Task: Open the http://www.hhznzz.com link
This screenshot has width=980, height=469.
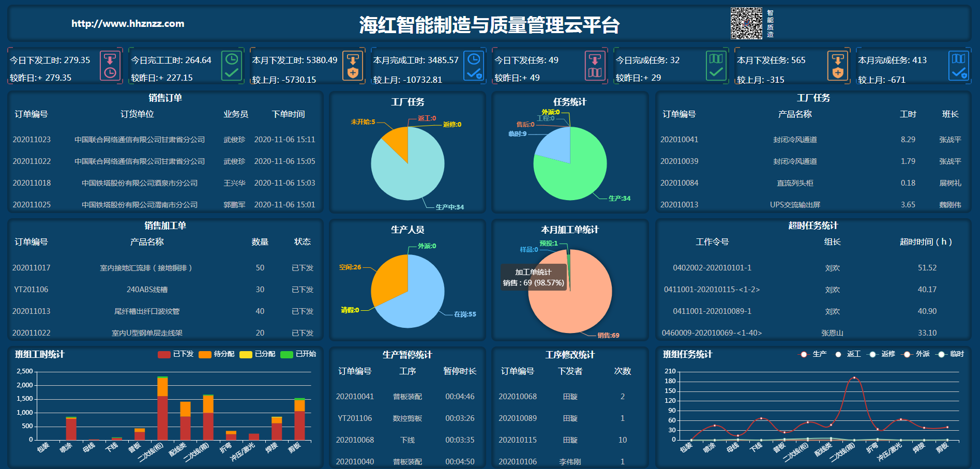Action: [x=128, y=24]
